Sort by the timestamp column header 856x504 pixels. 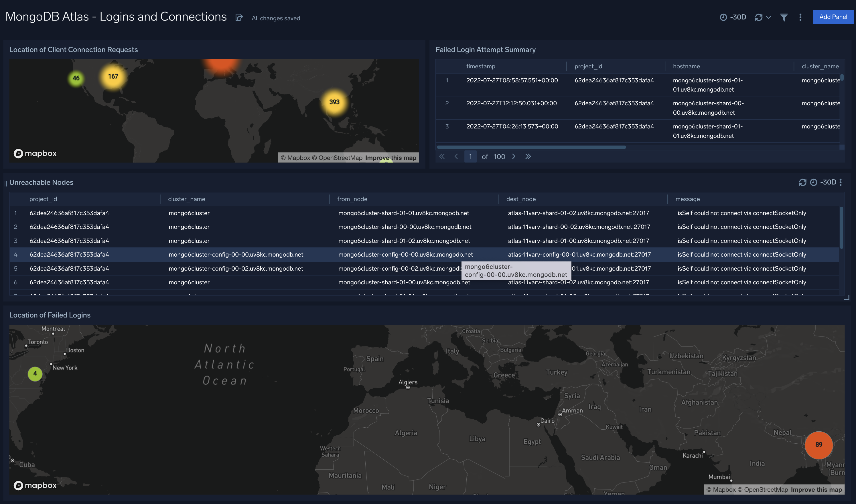[x=480, y=66]
